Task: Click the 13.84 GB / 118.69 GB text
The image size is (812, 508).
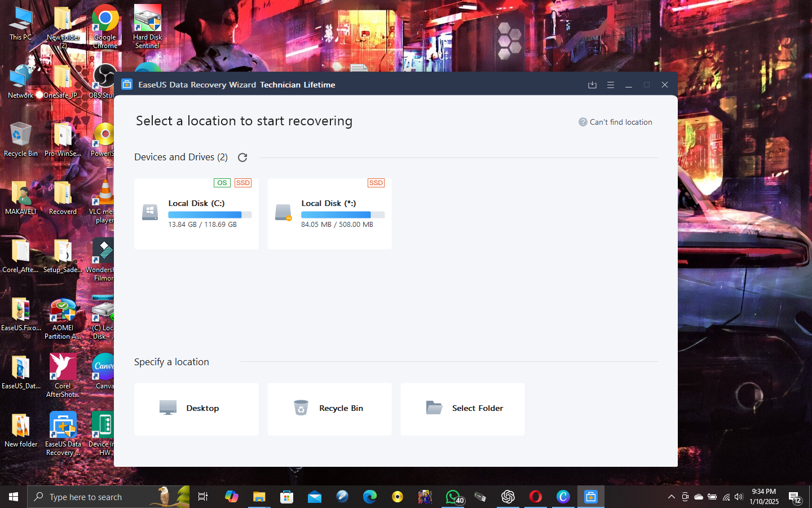Action: [202, 225]
